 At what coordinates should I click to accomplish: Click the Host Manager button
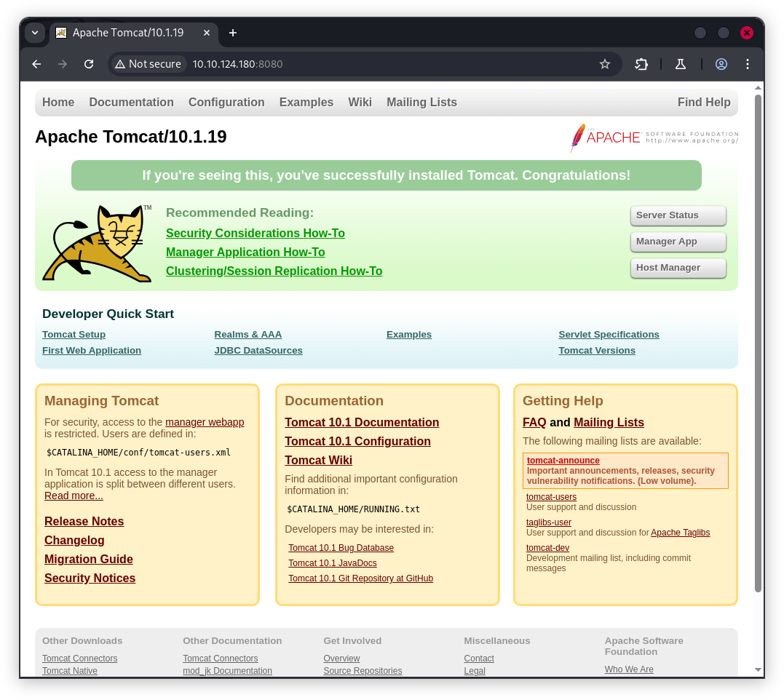coord(678,268)
